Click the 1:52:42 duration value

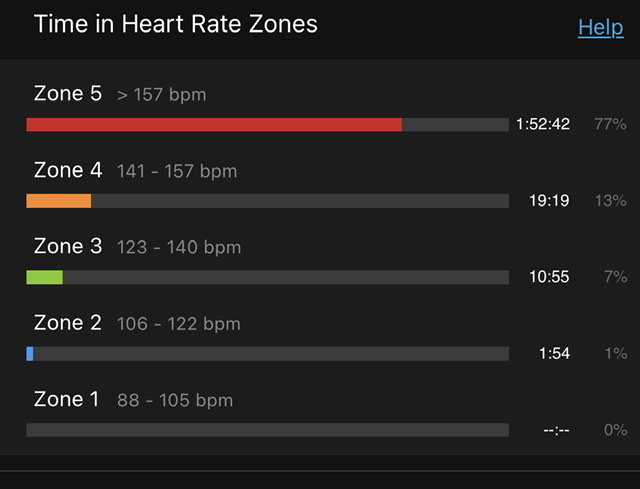tap(543, 124)
